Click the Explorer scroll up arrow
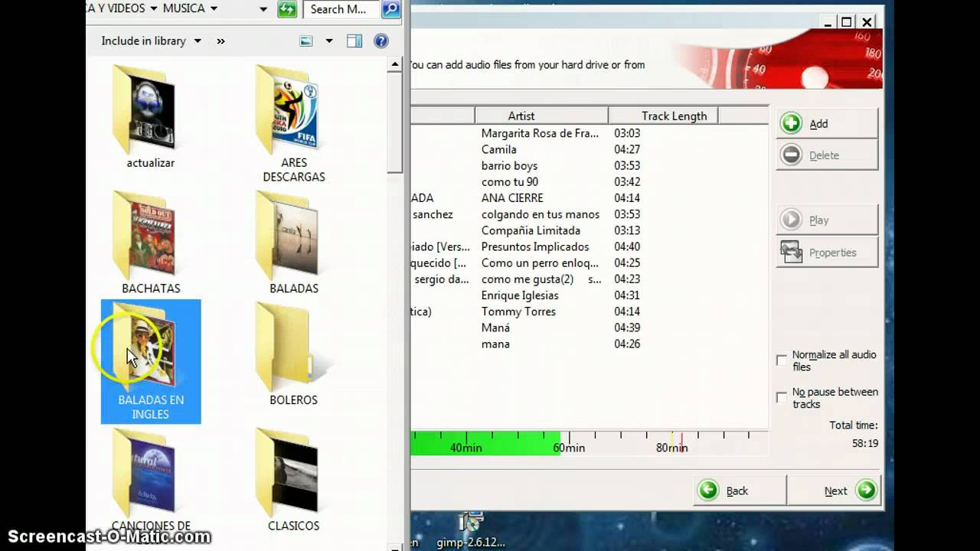 point(395,64)
